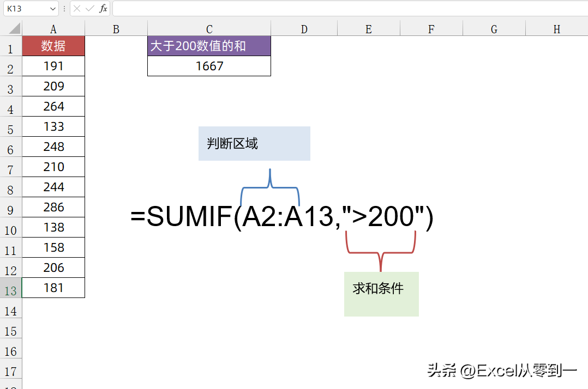Select column C header

209,29
